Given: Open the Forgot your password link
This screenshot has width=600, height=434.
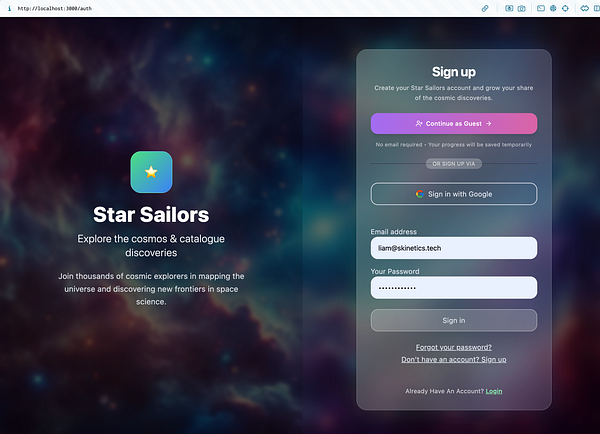Looking at the screenshot, I should [454, 347].
